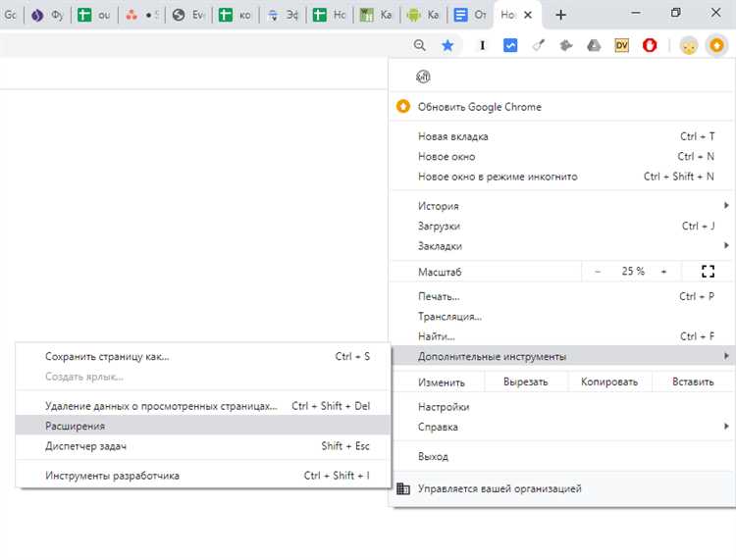Click the orange Chrome update menu button
Image resolution: width=736 pixels, height=560 pixels.
point(716,45)
